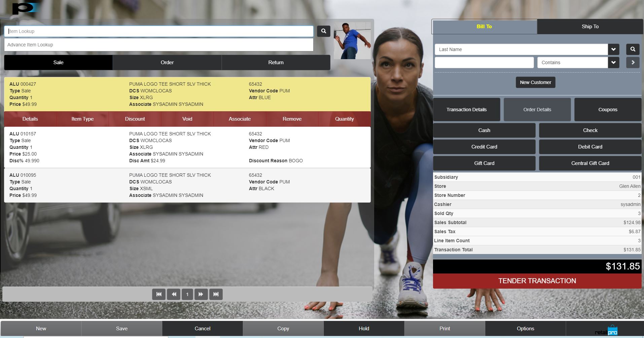Click the item lookup magnifier icon

[x=323, y=31]
